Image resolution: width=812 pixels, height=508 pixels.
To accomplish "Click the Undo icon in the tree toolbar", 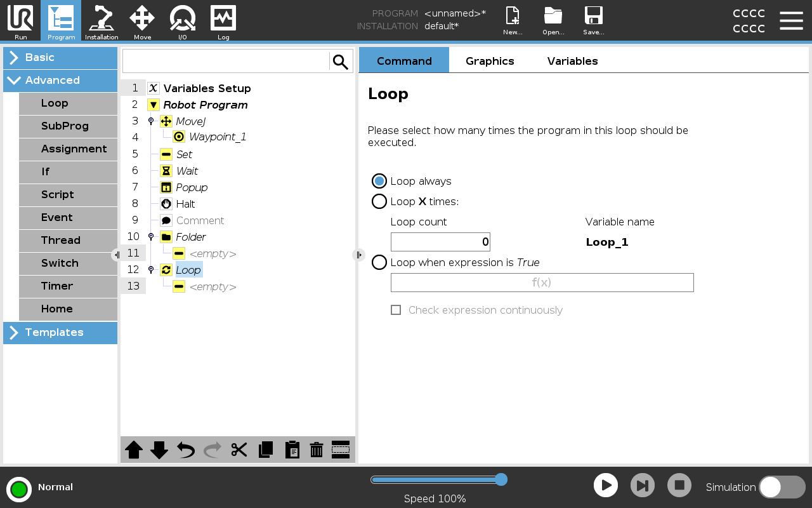I will click(x=186, y=450).
